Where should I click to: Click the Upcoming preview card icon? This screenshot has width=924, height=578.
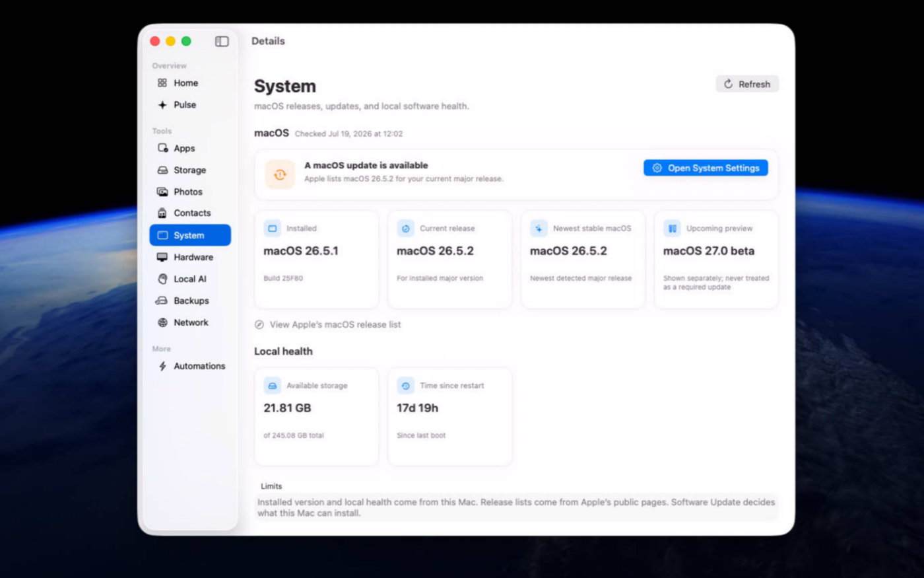pos(672,229)
